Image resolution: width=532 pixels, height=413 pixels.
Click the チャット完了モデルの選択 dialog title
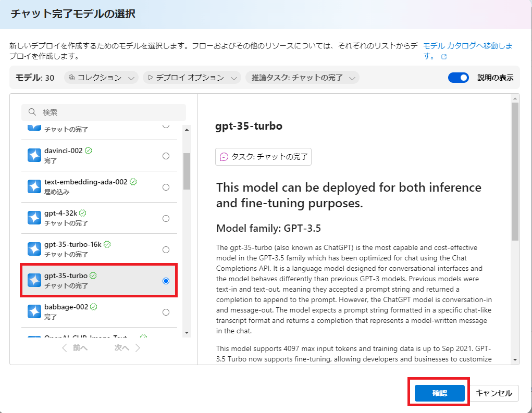pyautogui.click(x=73, y=14)
